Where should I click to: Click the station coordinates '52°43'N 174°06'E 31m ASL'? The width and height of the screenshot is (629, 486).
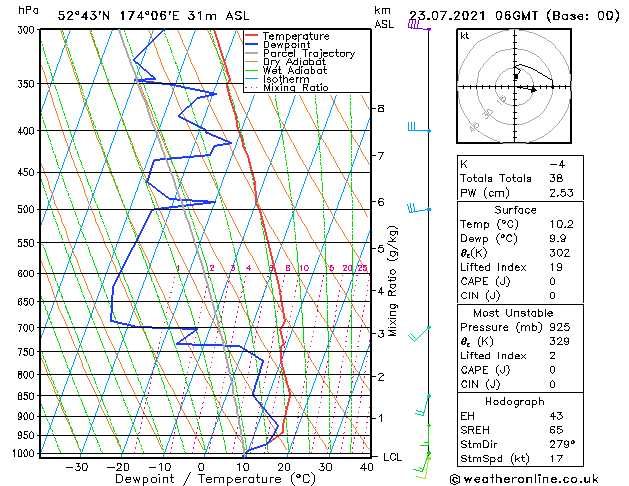tap(153, 16)
